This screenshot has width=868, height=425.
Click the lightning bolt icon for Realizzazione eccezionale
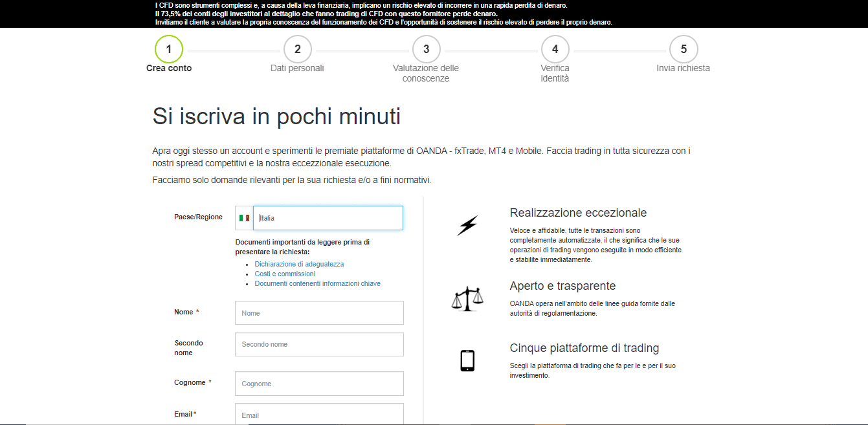pos(467,224)
